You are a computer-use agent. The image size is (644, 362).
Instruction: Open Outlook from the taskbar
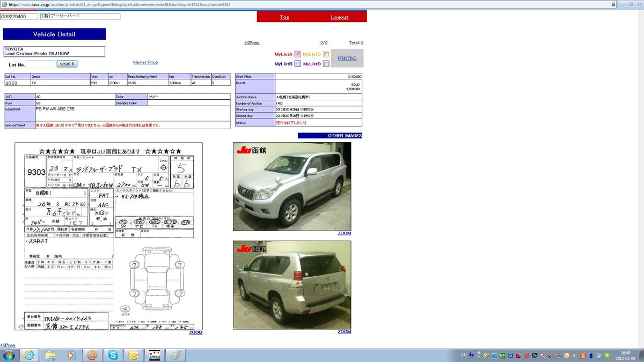pos(133,356)
